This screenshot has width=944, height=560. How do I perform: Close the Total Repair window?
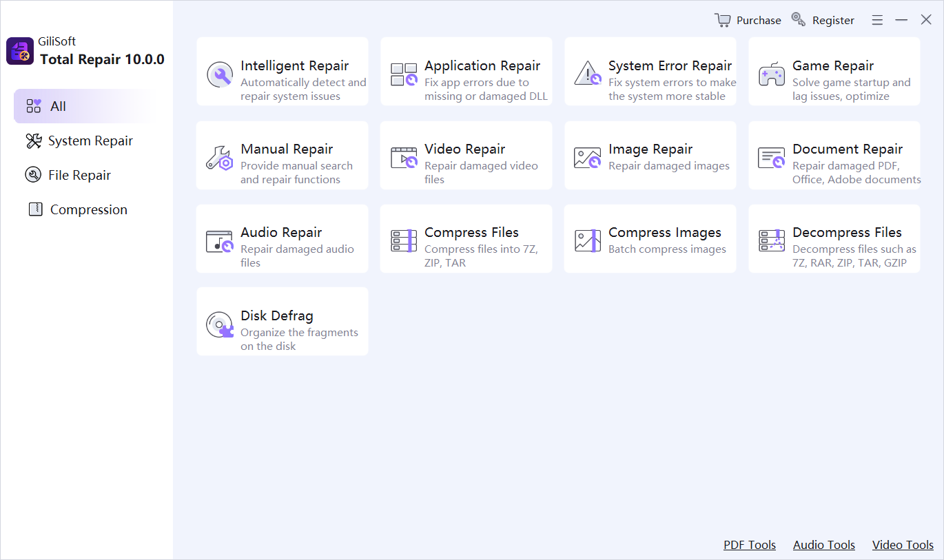tap(926, 20)
